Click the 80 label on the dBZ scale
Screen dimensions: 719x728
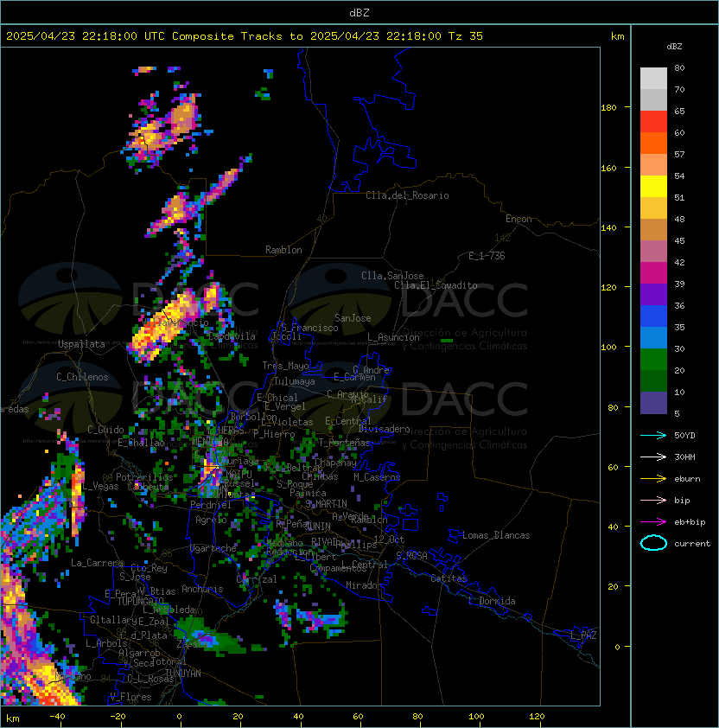[x=679, y=67]
